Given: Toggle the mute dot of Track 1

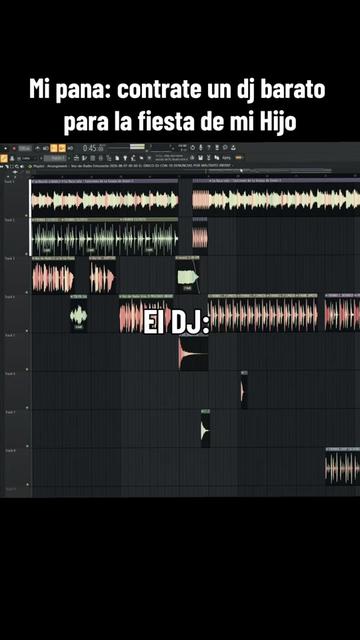Looking at the screenshot, I should click(27, 215).
